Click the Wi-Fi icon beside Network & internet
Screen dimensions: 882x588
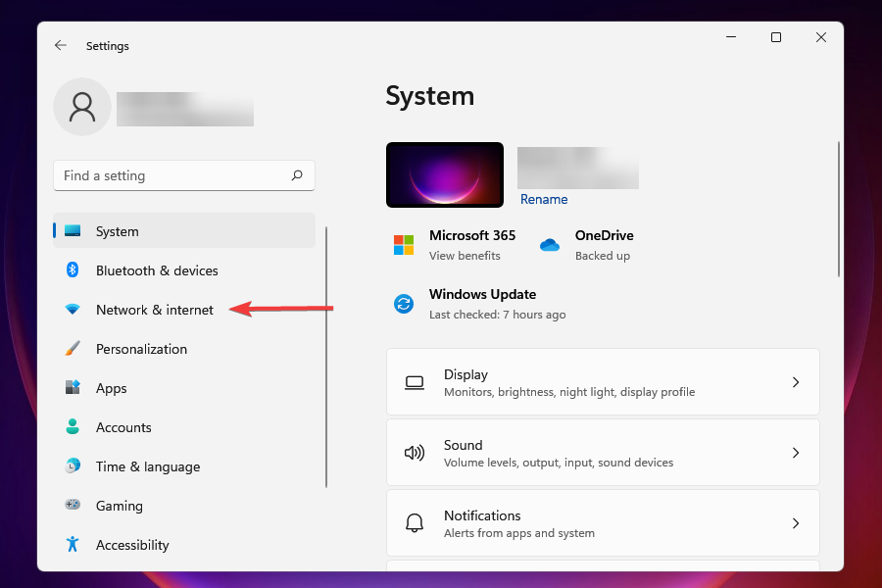[73, 310]
